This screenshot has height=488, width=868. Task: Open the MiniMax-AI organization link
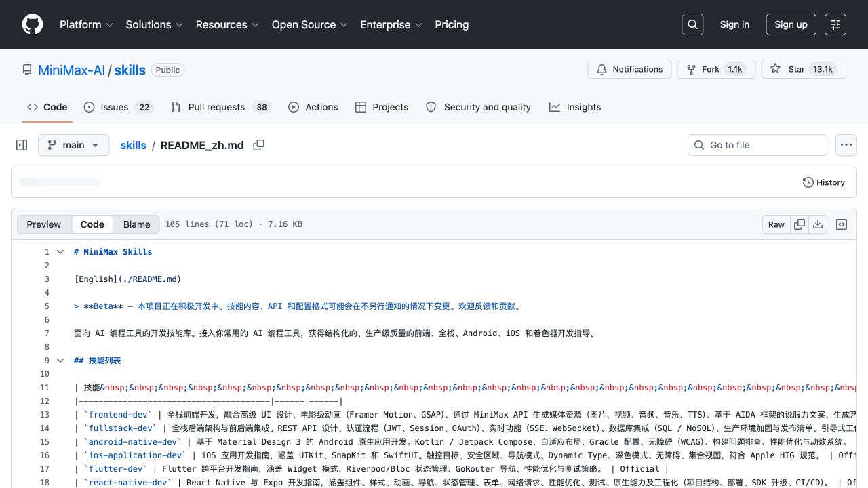71,70
